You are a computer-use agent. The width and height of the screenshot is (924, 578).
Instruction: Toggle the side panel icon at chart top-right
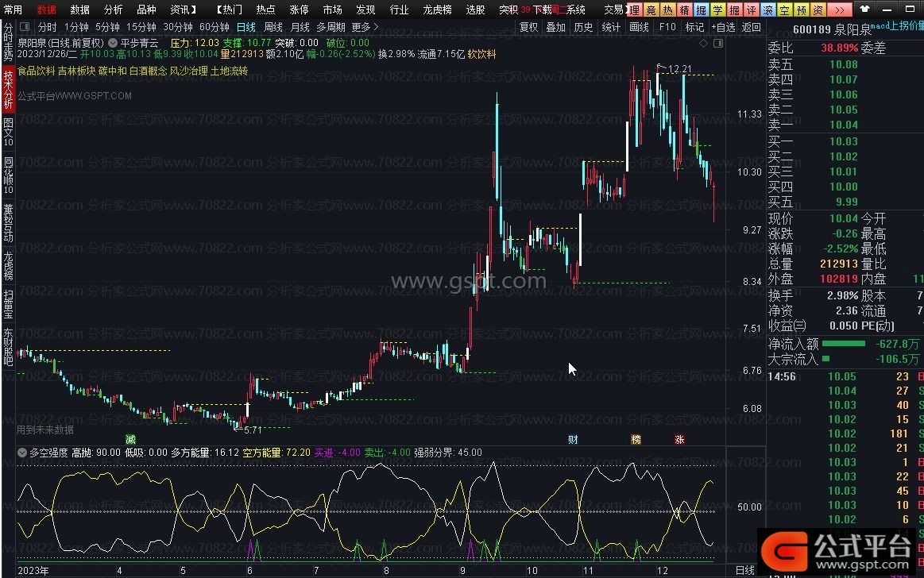click(x=718, y=43)
